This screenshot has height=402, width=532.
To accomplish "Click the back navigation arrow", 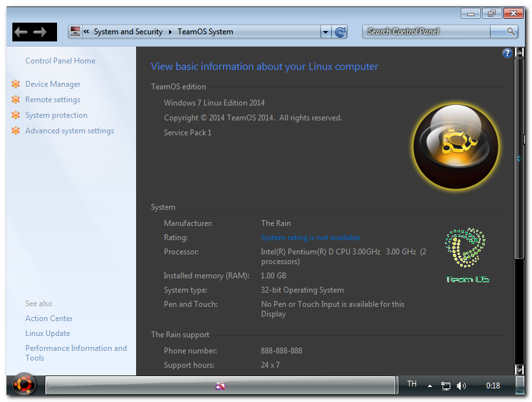I will pyautogui.click(x=21, y=32).
